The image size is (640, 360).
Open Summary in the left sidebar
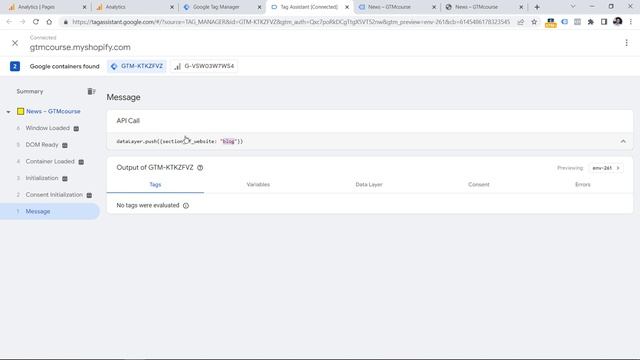[30, 91]
